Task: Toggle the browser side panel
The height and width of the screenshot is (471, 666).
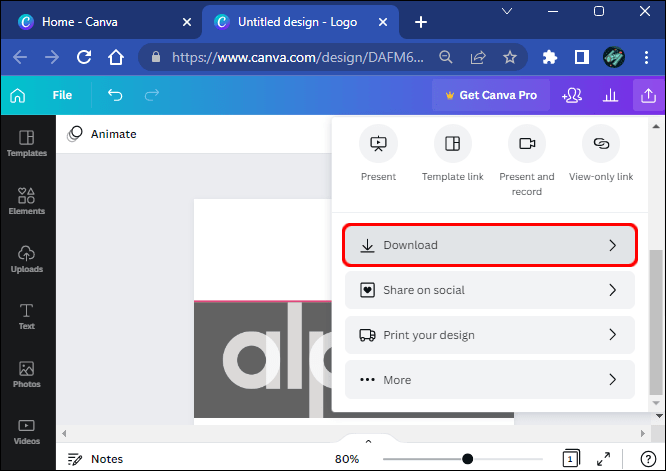Action: [581, 57]
